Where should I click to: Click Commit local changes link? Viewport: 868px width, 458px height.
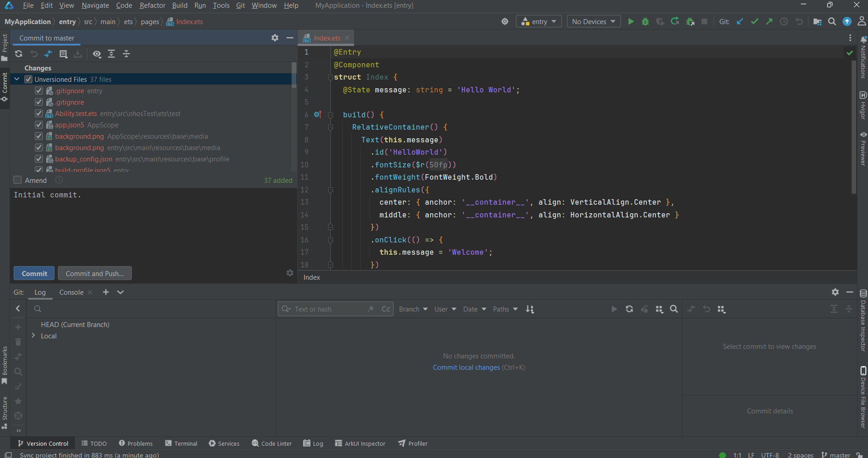pos(466,367)
